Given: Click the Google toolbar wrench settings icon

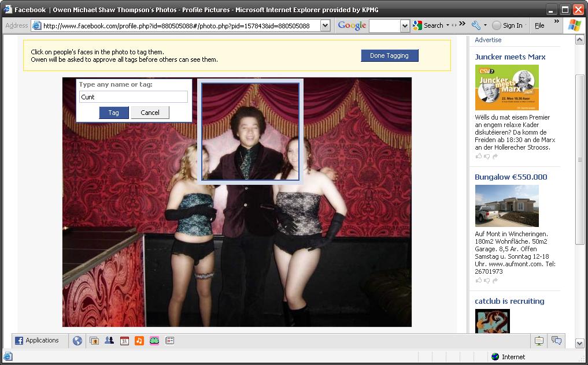Looking at the screenshot, I should click(476, 25).
